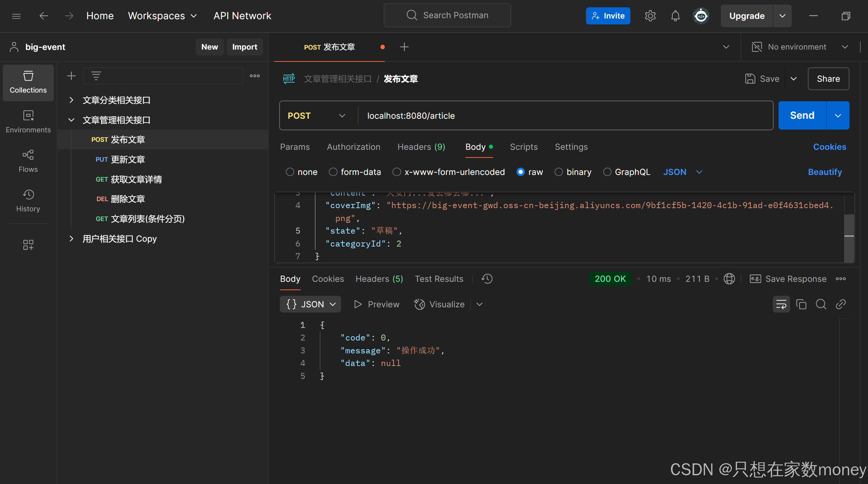Image resolution: width=868 pixels, height=484 pixels.
Task: Choose the binary body type
Action: tap(559, 172)
